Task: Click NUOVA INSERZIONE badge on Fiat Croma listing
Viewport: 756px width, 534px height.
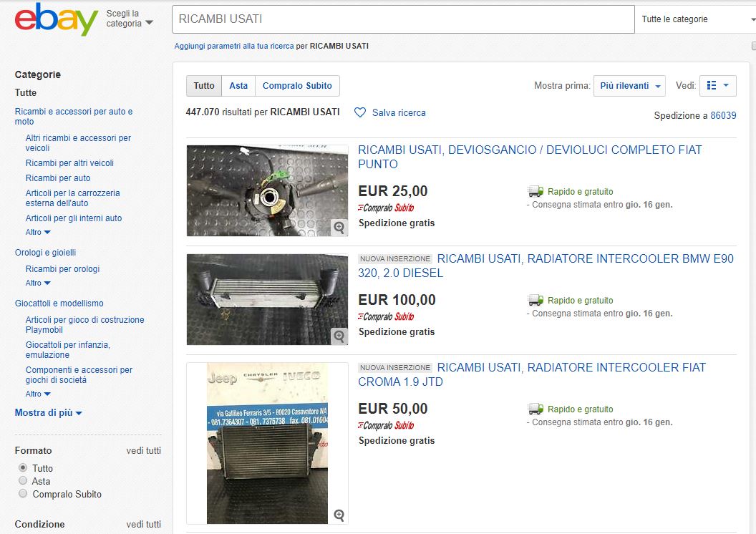Action: point(395,368)
